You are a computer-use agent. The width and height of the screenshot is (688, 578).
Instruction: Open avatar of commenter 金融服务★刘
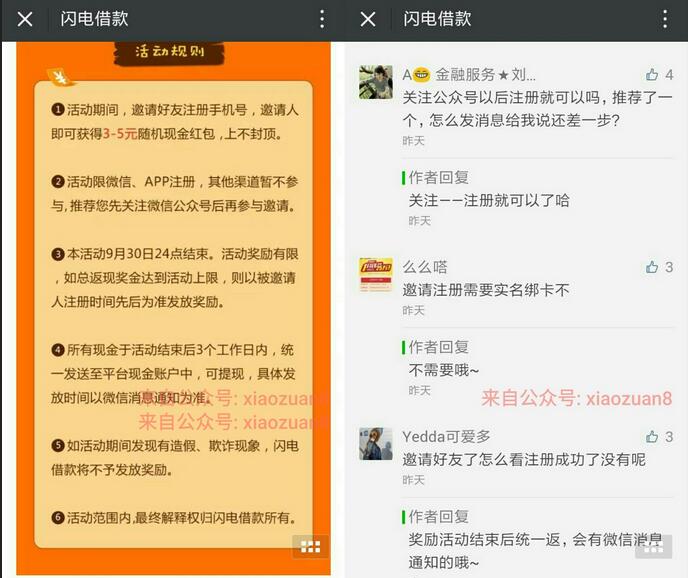376,82
